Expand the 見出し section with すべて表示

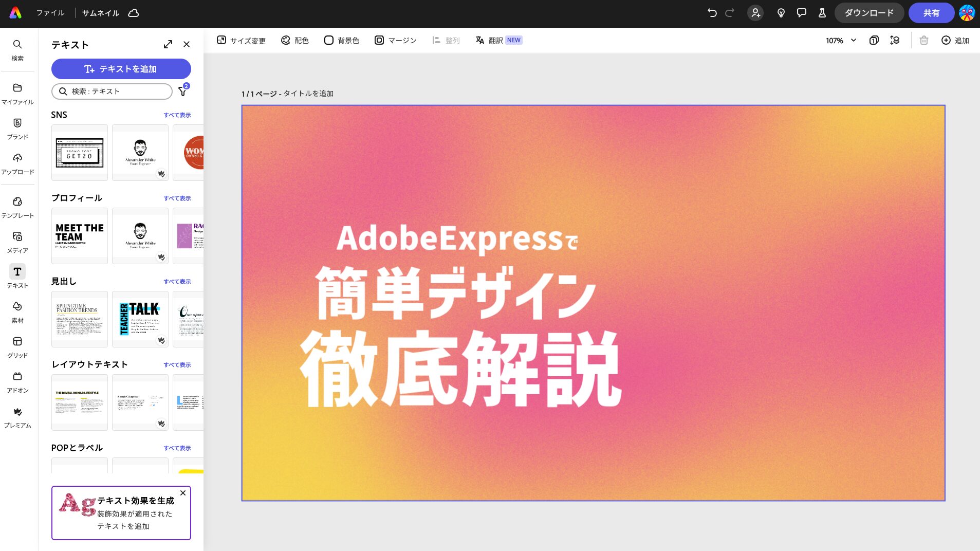pyautogui.click(x=177, y=281)
